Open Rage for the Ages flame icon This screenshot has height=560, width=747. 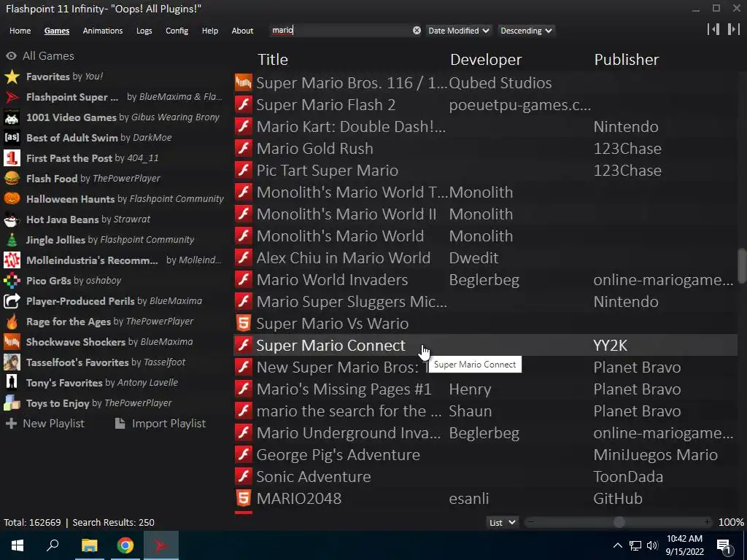[12, 322]
